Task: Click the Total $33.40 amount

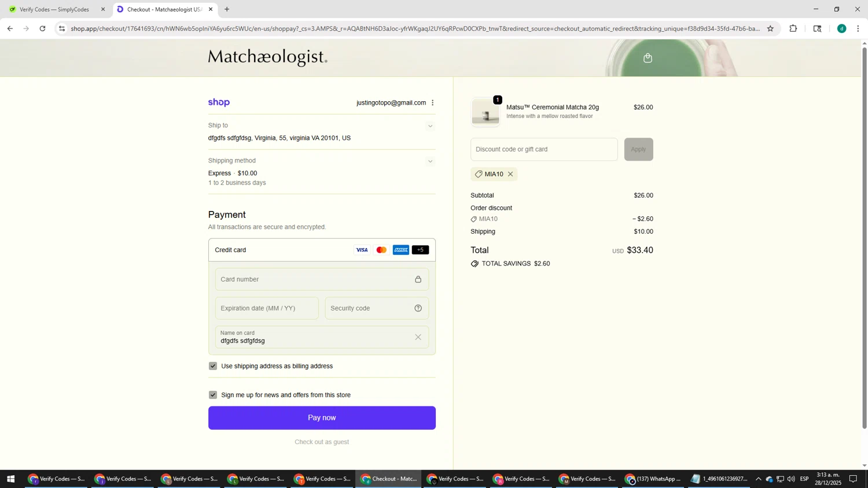Action: tap(640, 250)
